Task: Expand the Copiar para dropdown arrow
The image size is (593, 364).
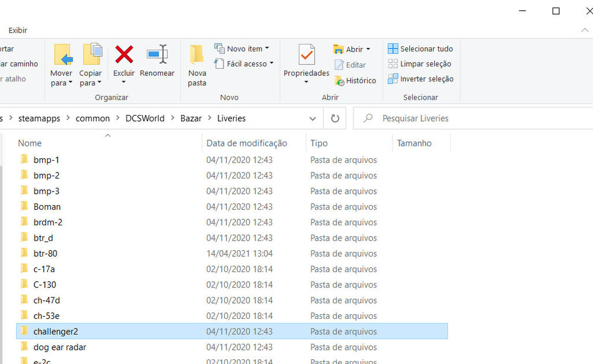Action: pyautogui.click(x=100, y=82)
